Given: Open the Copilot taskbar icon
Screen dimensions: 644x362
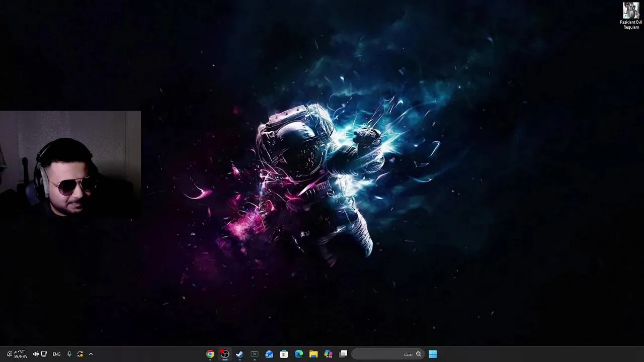Looking at the screenshot, I should pyautogui.click(x=329, y=354).
